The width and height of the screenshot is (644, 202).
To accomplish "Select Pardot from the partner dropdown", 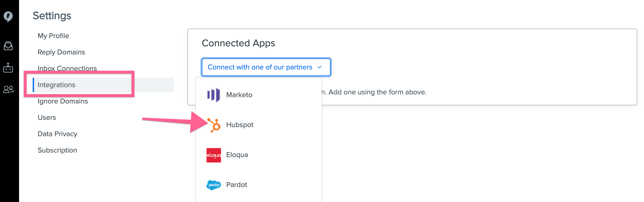I will (236, 185).
